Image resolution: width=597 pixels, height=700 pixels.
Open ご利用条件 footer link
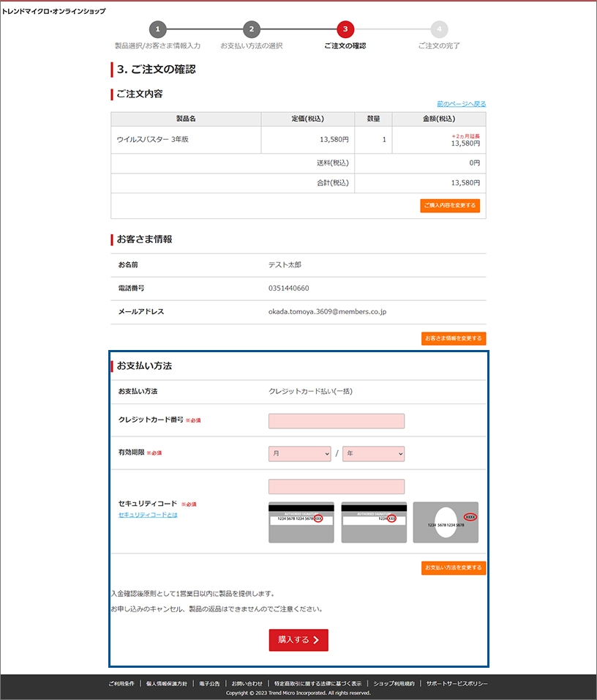click(121, 683)
